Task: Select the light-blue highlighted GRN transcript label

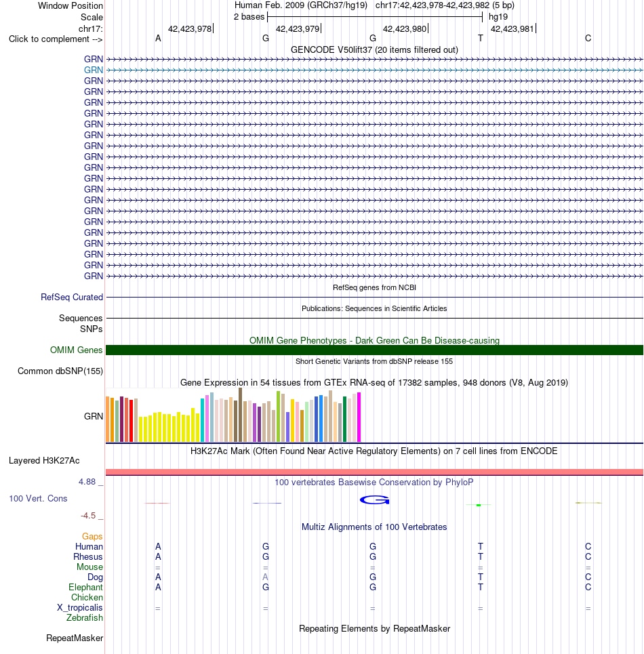Action: pos(94,70)
